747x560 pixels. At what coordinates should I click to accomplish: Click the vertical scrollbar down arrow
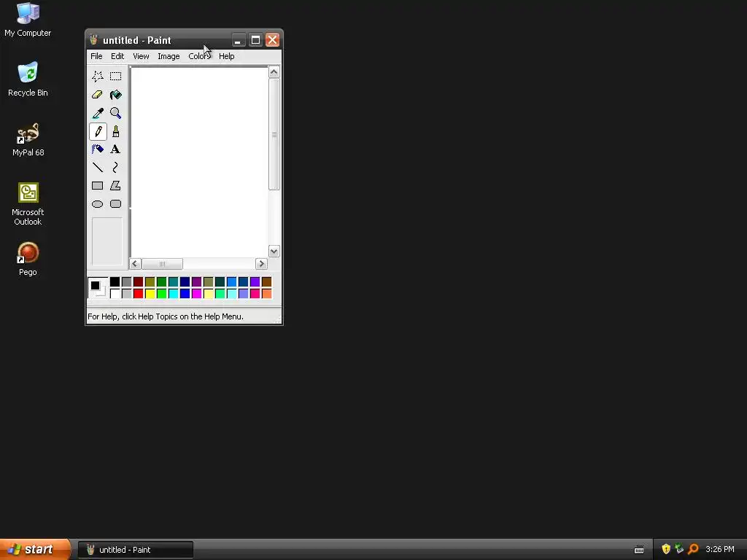coord(274,252)
